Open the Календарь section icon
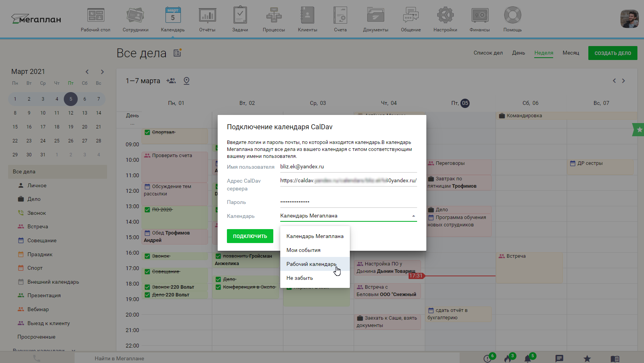The width and height of the screenshot is (644, 363). tap(173, 15)
